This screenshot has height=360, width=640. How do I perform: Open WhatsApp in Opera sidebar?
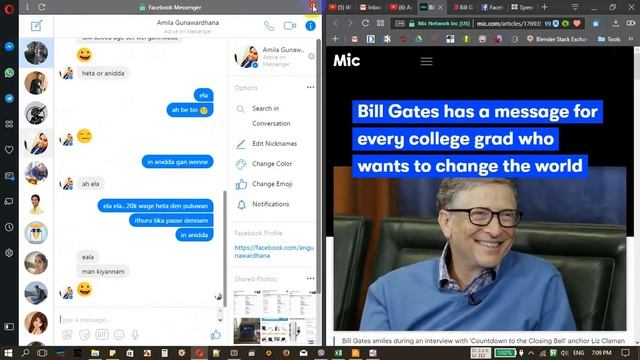click(x=9, y=73)
